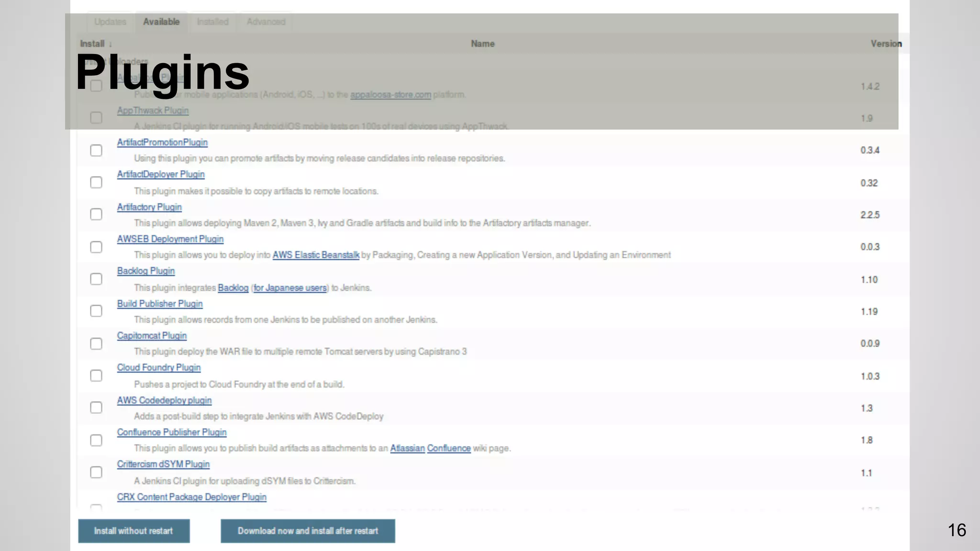Open the Crittercism dSYM Plugin link
This screenshot has height=551, width=980.
(x=163, y=464)
